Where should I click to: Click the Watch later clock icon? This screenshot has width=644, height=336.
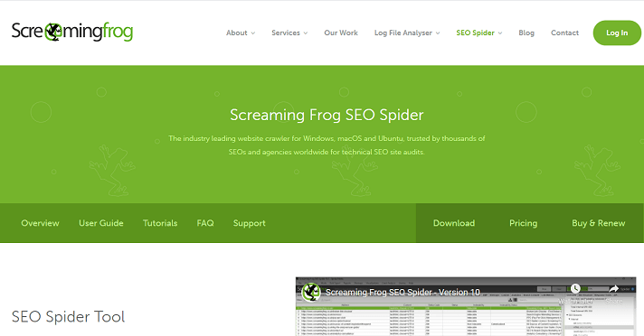[575, 289]
